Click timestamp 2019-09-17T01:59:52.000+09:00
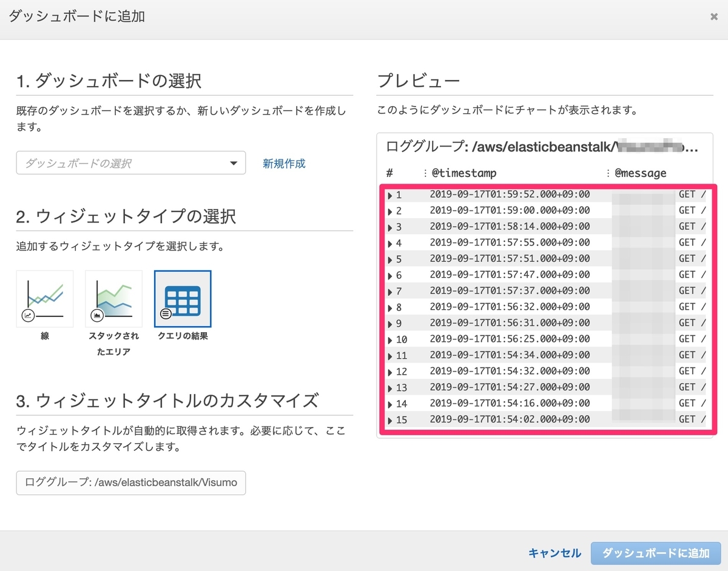The height and width of the screenshot is (571, 728). tap(510, 195)
